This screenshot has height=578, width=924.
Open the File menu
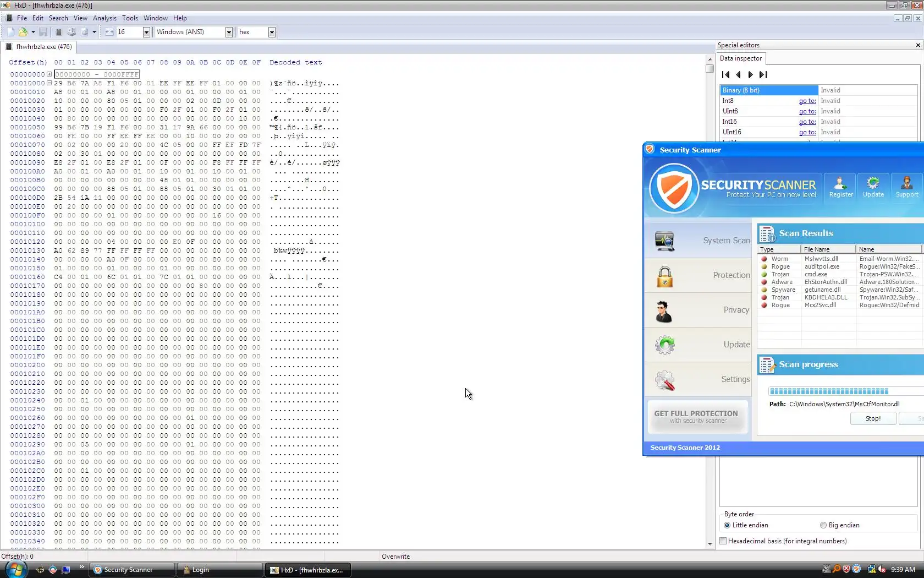pos(22,18)
